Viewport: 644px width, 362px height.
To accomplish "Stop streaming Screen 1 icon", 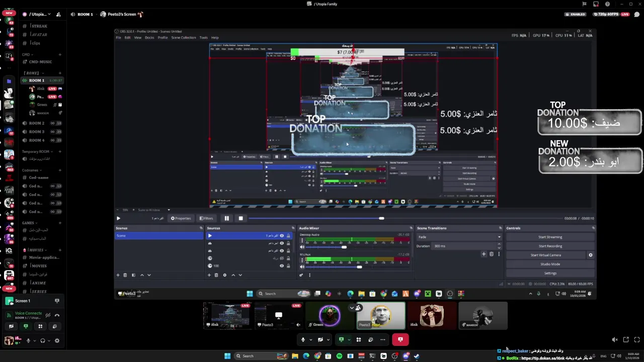I will click(x=57, y=301).
